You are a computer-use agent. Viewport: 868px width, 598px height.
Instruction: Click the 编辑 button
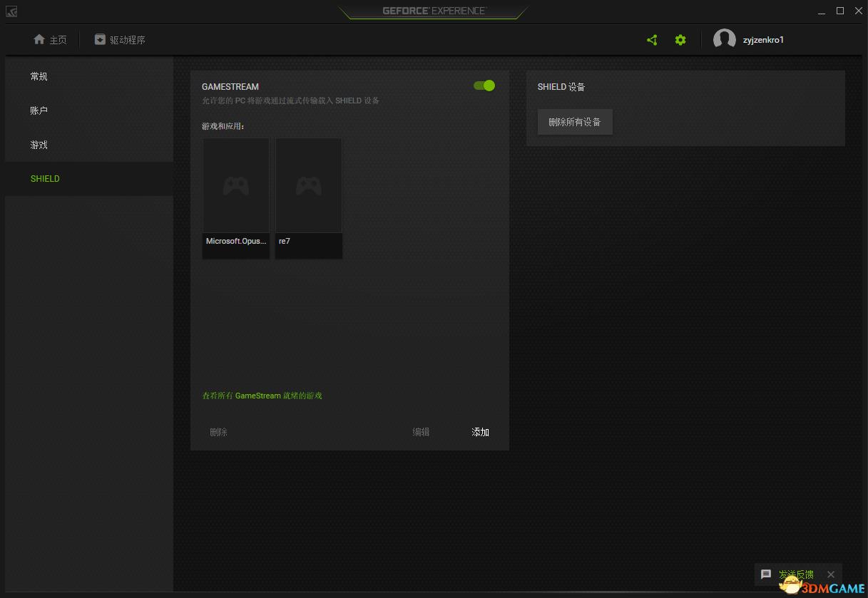421,432
